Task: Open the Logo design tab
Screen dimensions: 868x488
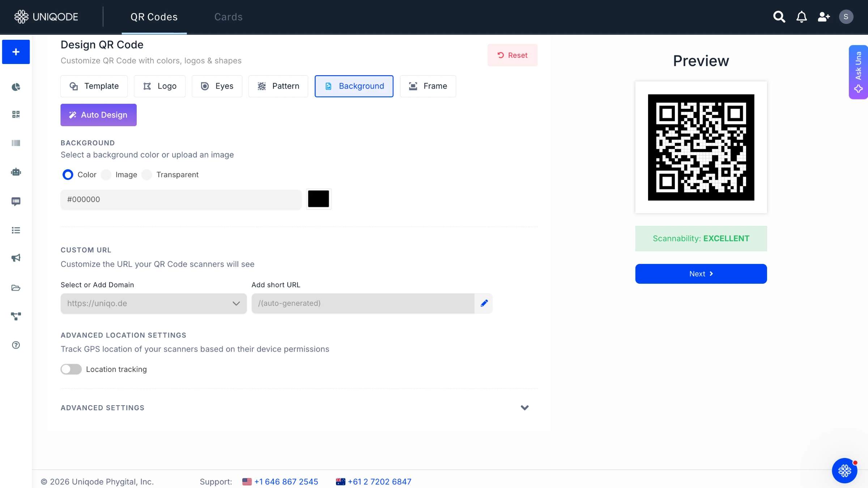Action: (x=159, y=86)
